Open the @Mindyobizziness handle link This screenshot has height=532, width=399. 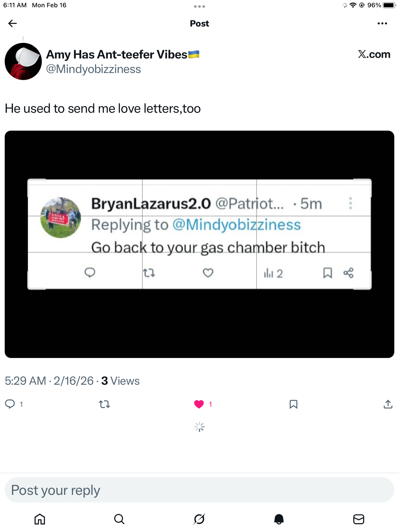tap(93, 69)
